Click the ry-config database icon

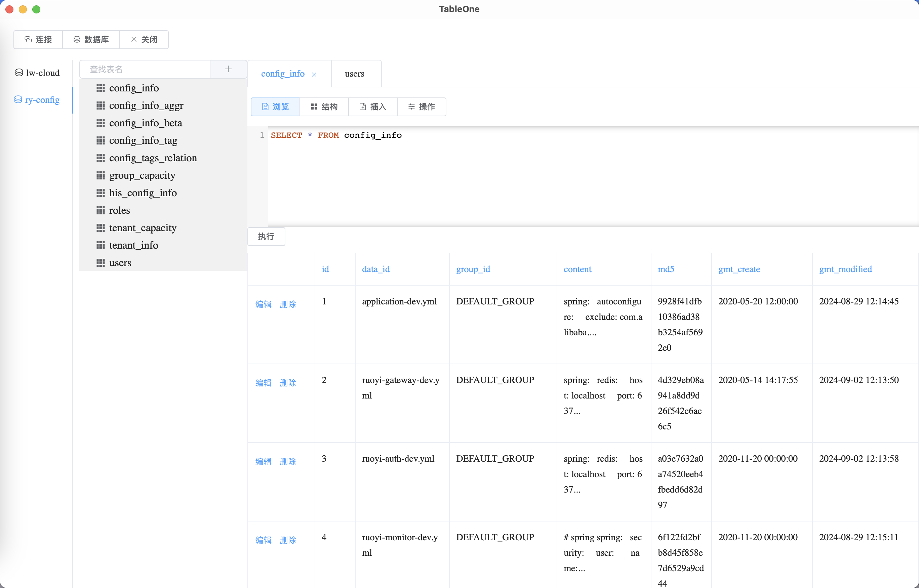(18, 100)
